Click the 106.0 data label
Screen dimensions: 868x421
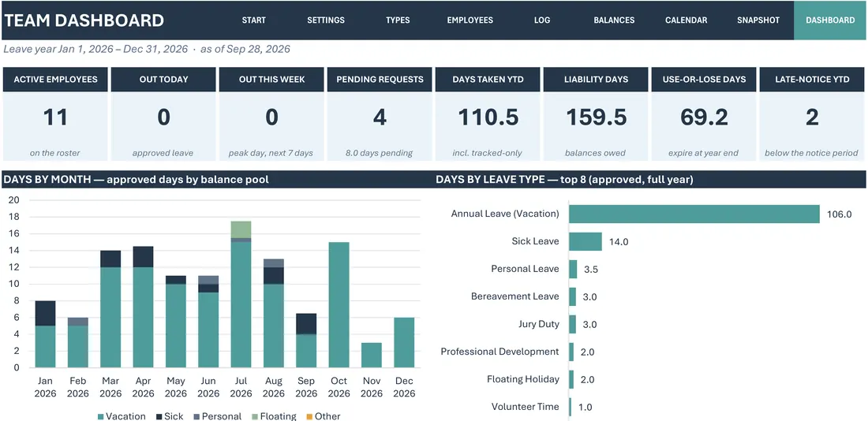pos(840,214)
